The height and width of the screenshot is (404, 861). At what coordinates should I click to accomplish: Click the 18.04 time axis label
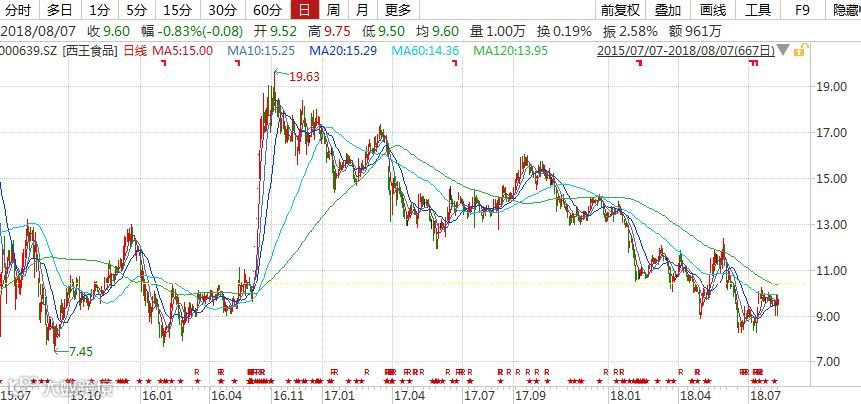click(694, 395)
